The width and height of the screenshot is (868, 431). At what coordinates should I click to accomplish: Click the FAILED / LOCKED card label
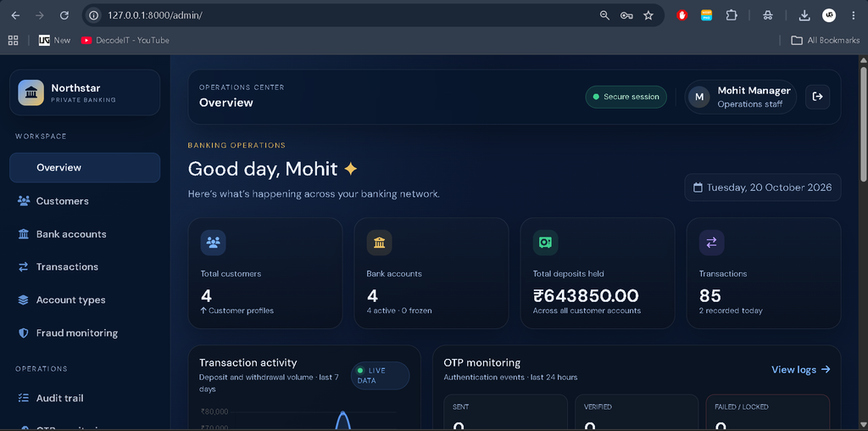741,406
